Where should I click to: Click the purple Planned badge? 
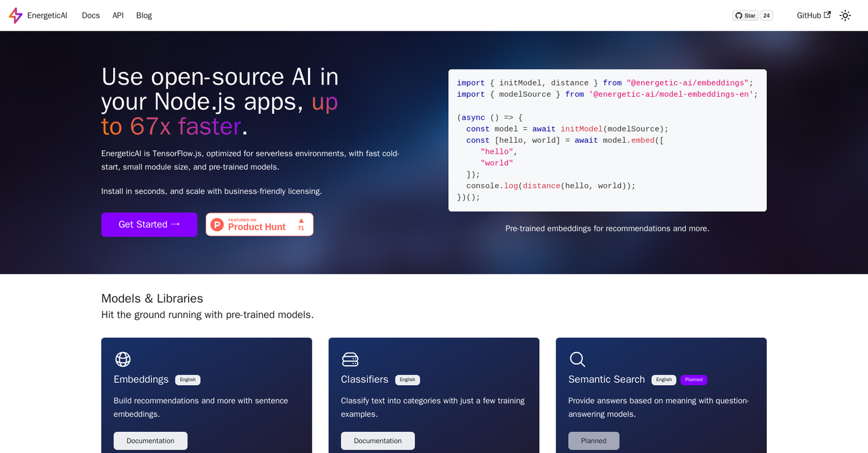(694, 380)
